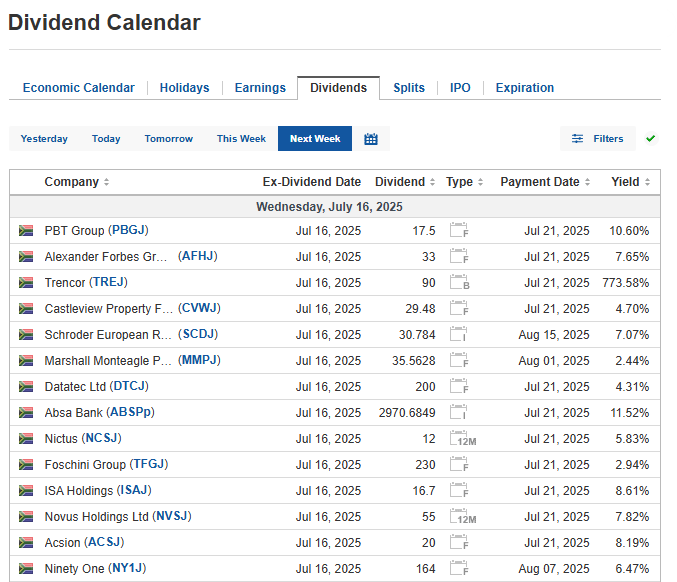Image resolution: width=677 pixels, height=582 pixels.
Task: Open the AFHJ ticker link
Action: (198, 256)
